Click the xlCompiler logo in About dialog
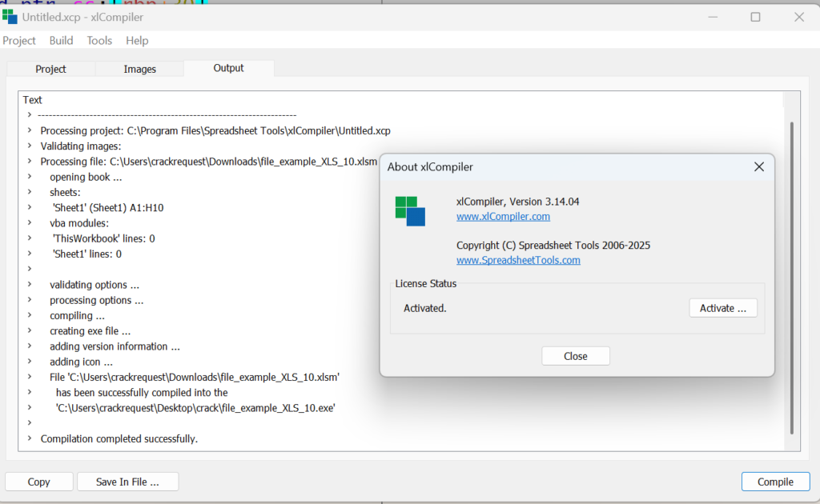 click(x=410, y=211)
